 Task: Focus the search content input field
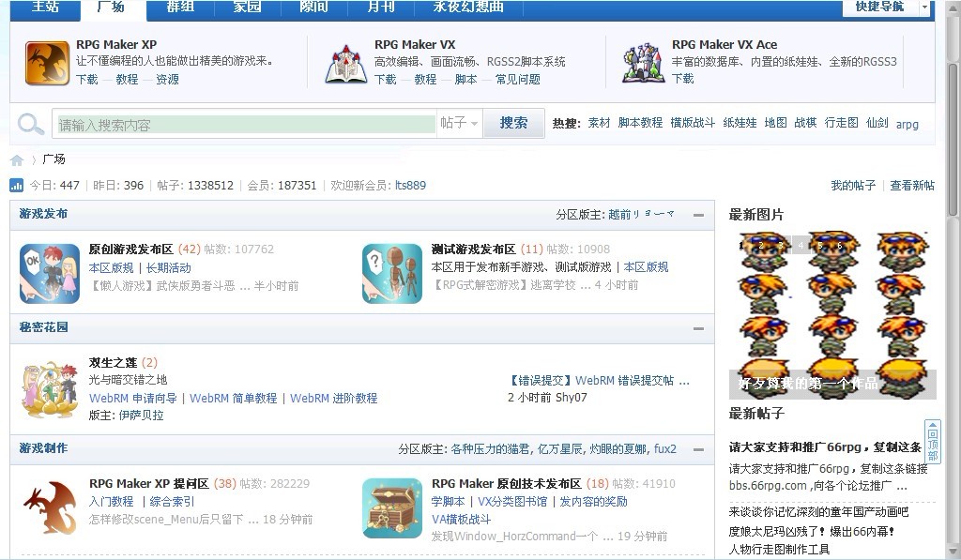click(x=245, y=125)
